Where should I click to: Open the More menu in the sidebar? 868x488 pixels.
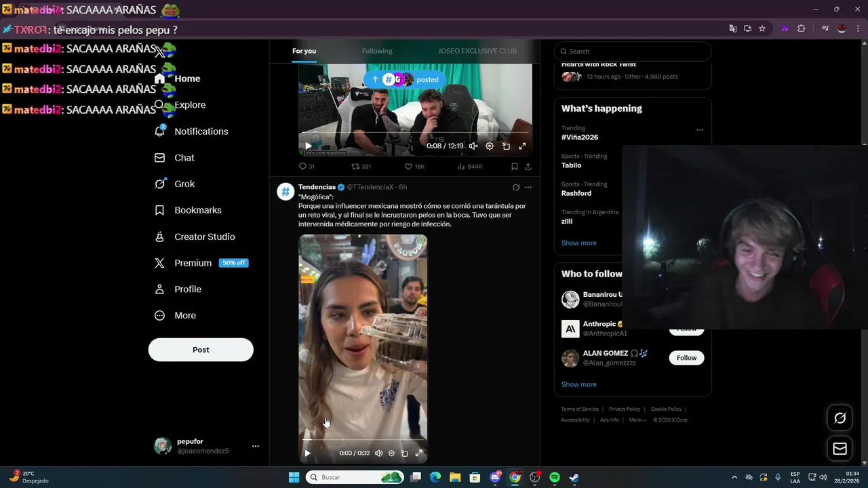coord(176,315)
